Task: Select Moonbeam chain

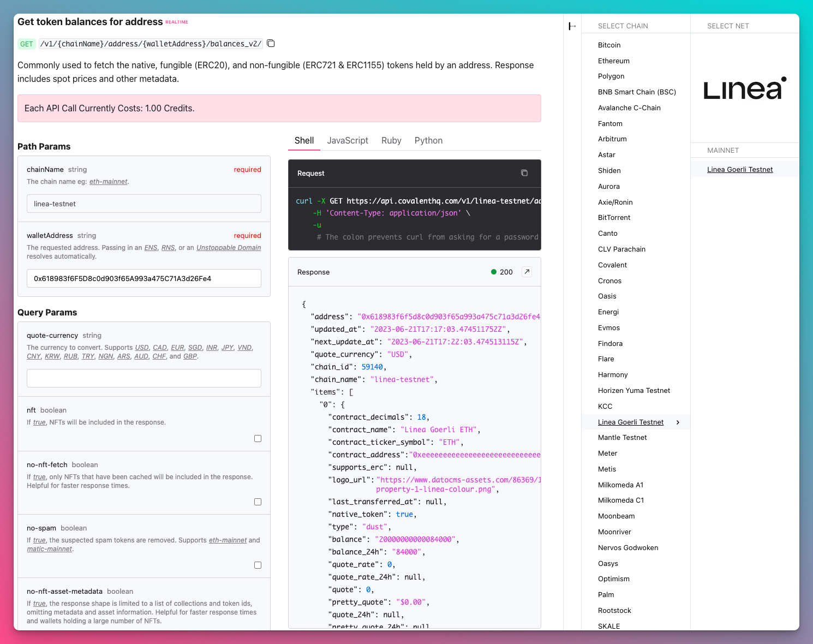Action: [616, 516]
